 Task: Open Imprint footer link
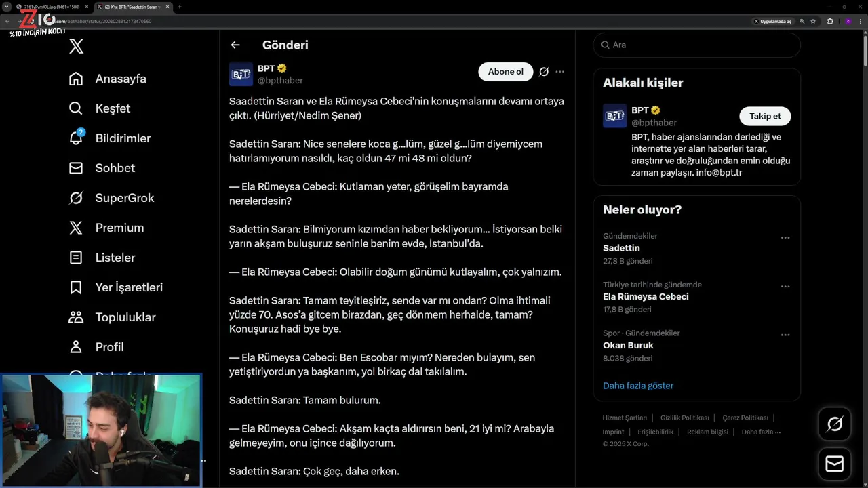coord(613,432)
